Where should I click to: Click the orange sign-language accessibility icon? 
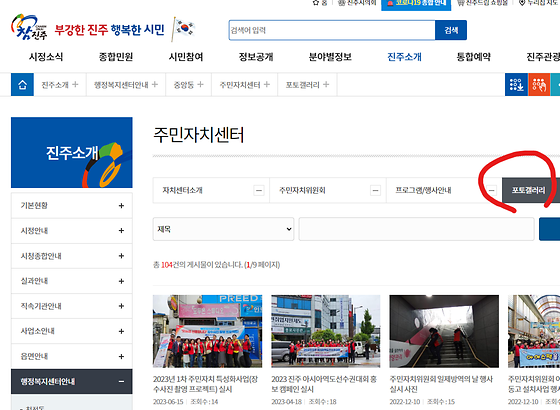(x=539, y=85)
